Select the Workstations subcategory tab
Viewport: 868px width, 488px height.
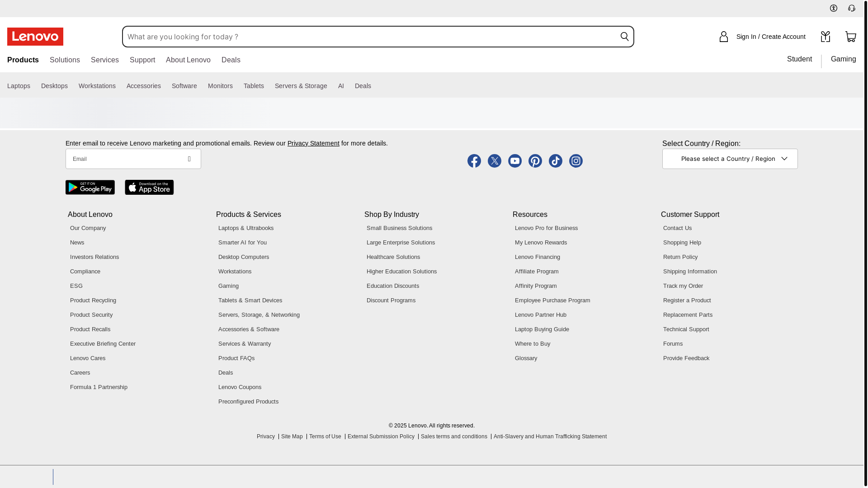pyautogui.click(x=97, y=86)
